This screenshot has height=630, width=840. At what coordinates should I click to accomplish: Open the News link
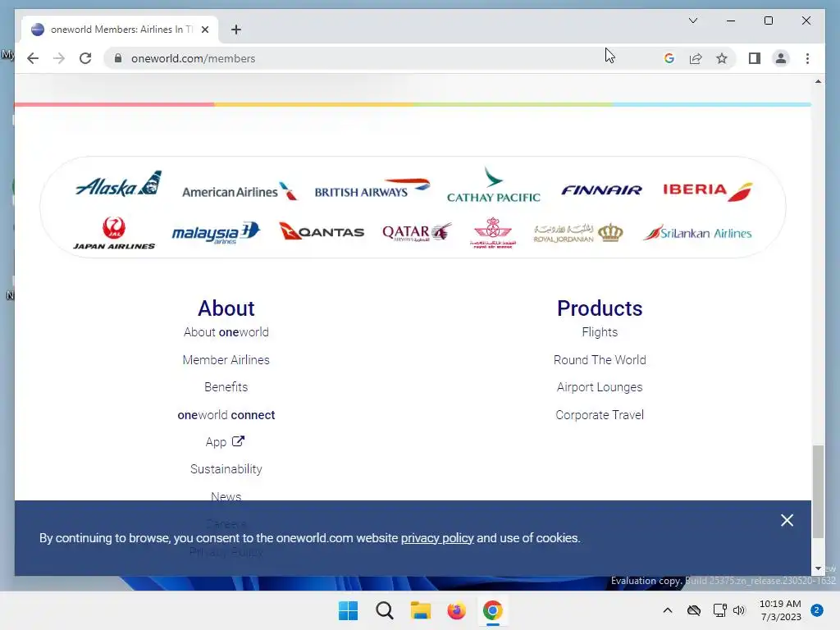[226, 496]
